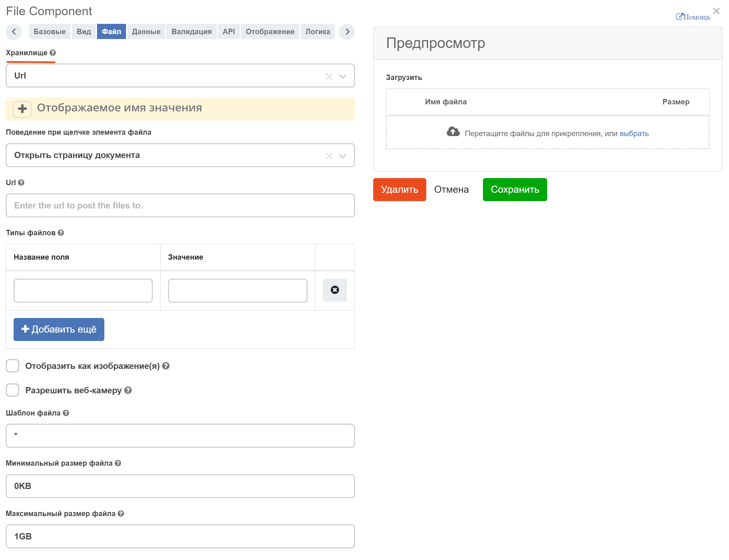The image size is (729, 560).
Task: Click the cloud upload icon
Action: (453, 132)
